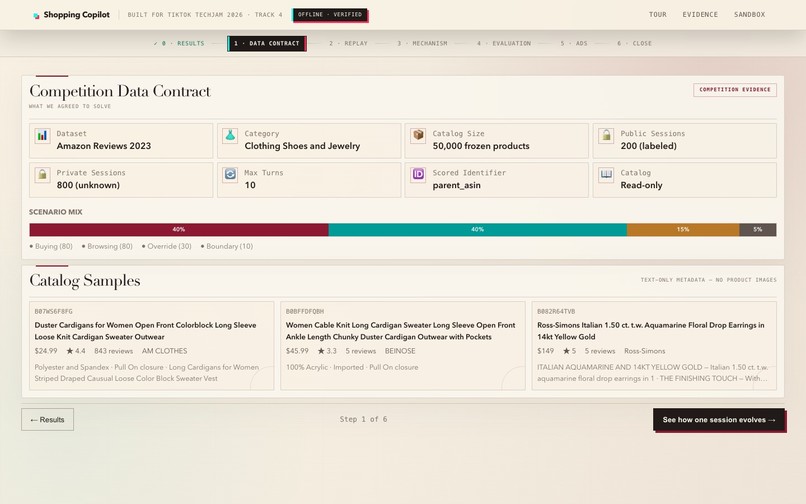Click Built for TikTok TechJam 2026 text

click(x=205, y=15)
